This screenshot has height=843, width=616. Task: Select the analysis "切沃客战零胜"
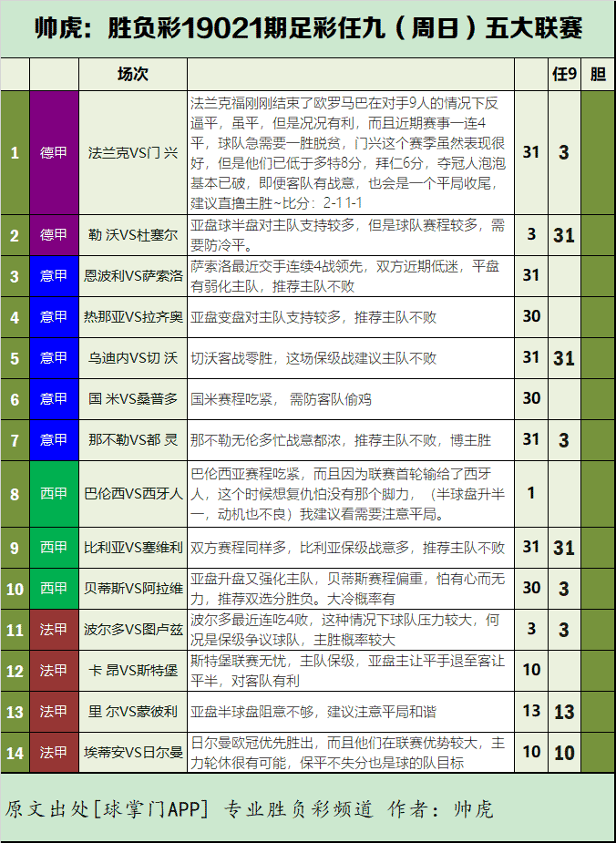tap(351, 358)
